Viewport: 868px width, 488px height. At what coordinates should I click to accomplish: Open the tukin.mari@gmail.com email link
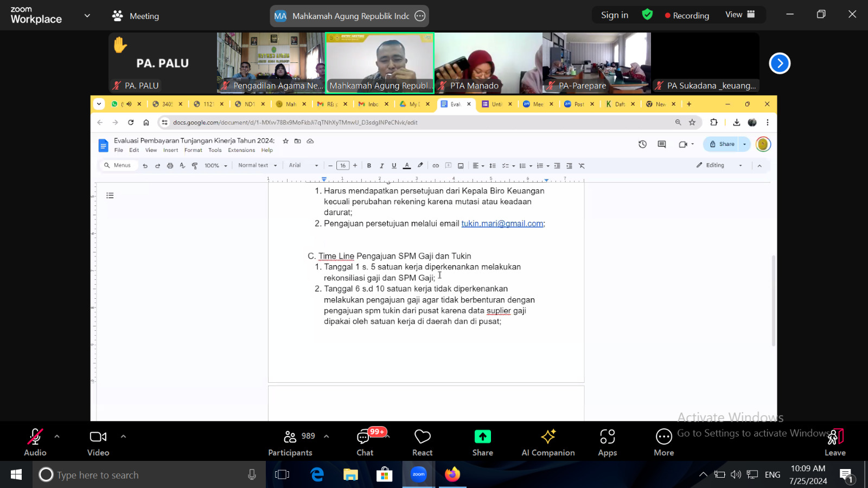click(502, 223)
